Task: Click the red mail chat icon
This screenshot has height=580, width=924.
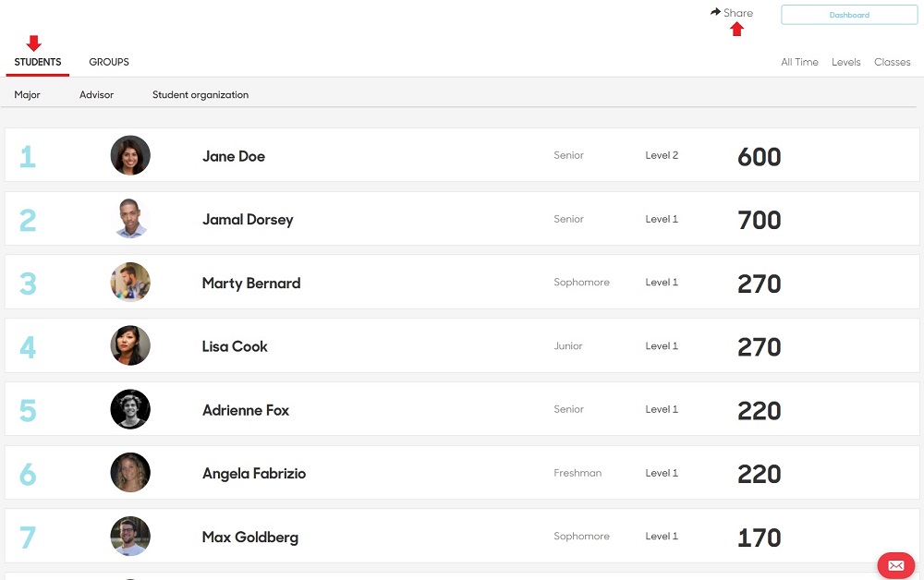Action: [x=895, y=565]
